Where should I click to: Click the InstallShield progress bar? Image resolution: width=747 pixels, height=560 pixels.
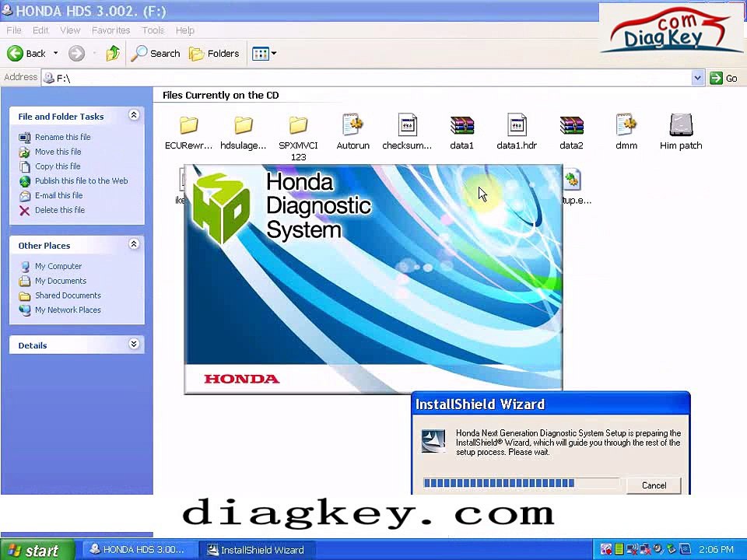click(521, 483)
